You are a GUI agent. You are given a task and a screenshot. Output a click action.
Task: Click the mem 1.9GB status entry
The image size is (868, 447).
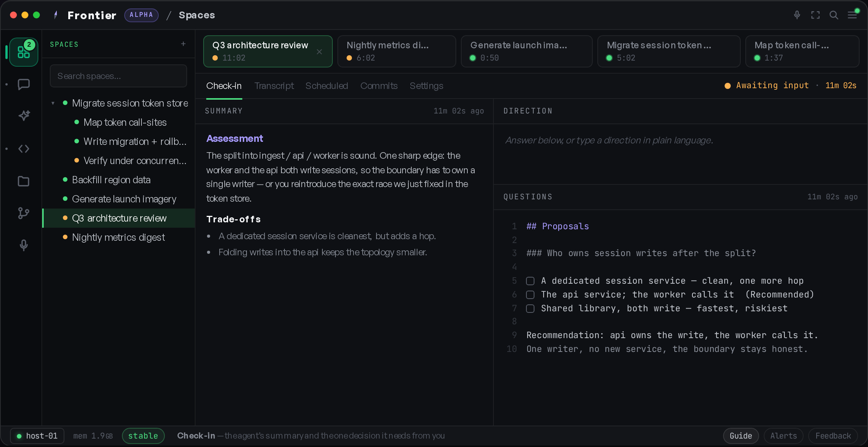tap(93, 436)
